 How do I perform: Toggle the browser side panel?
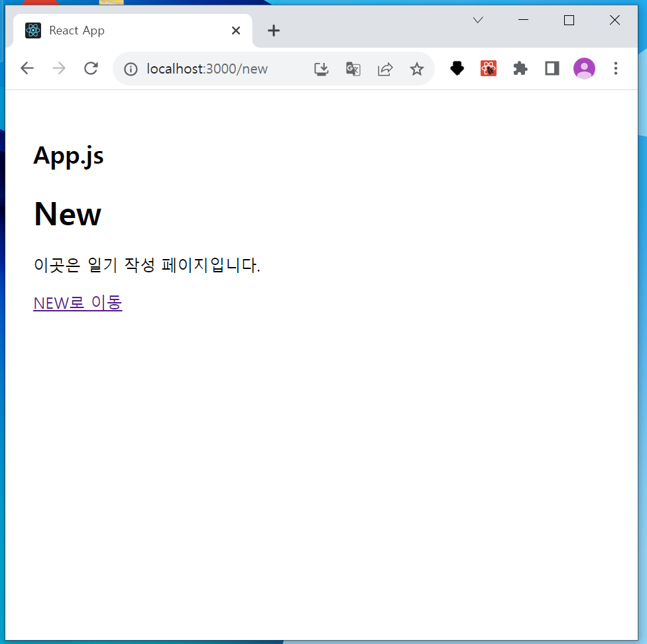coord(552,68)
